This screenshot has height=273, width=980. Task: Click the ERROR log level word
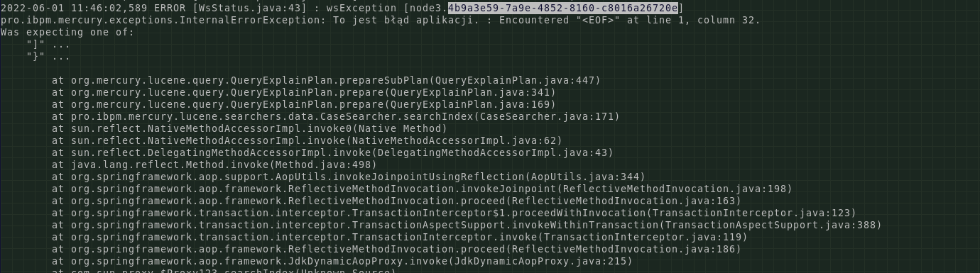(170, 8)
